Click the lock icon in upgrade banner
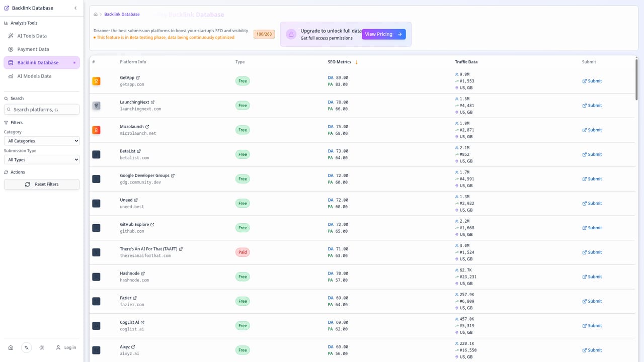 pos(291,34)
